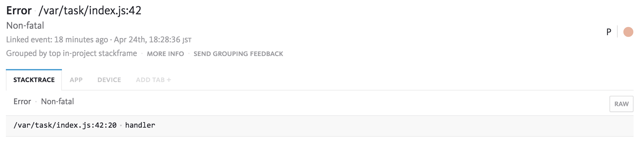
Task: Click the Non-fatal text in the stacktrace panel
Action: [57, 102]
